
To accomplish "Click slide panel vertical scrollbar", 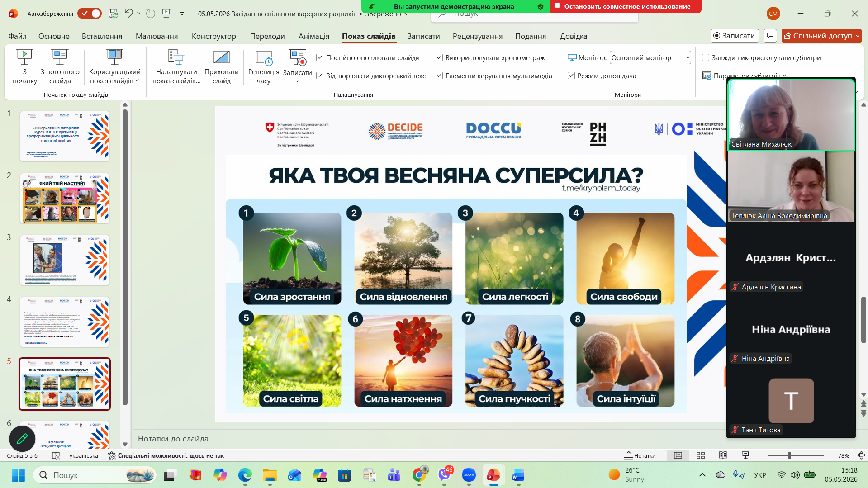I will click(x=125, y=257).
